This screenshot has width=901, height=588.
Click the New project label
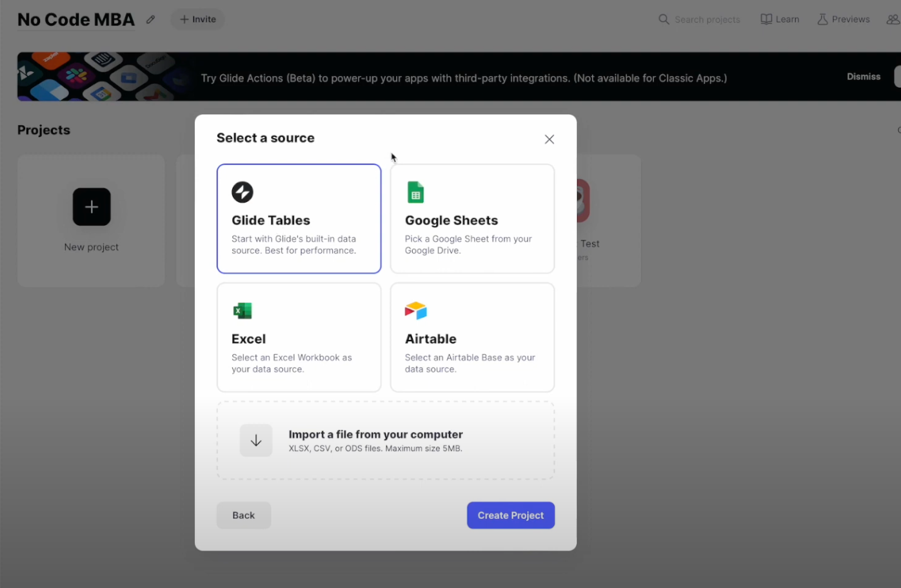click(92, 247)
